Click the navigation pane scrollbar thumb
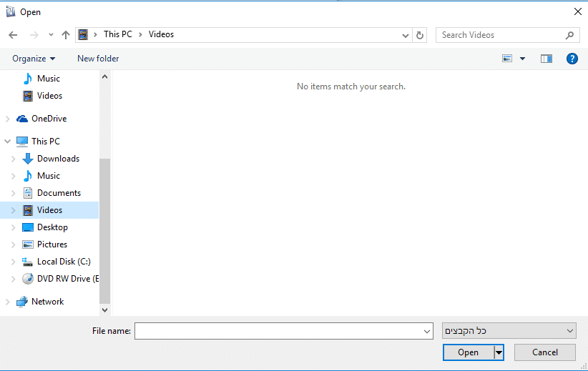The image size is (588, 371). (105, 231)
